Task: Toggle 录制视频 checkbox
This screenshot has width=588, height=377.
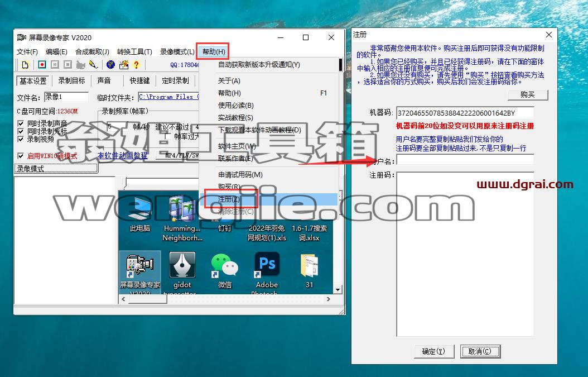Action: click(x=21, y=139)
